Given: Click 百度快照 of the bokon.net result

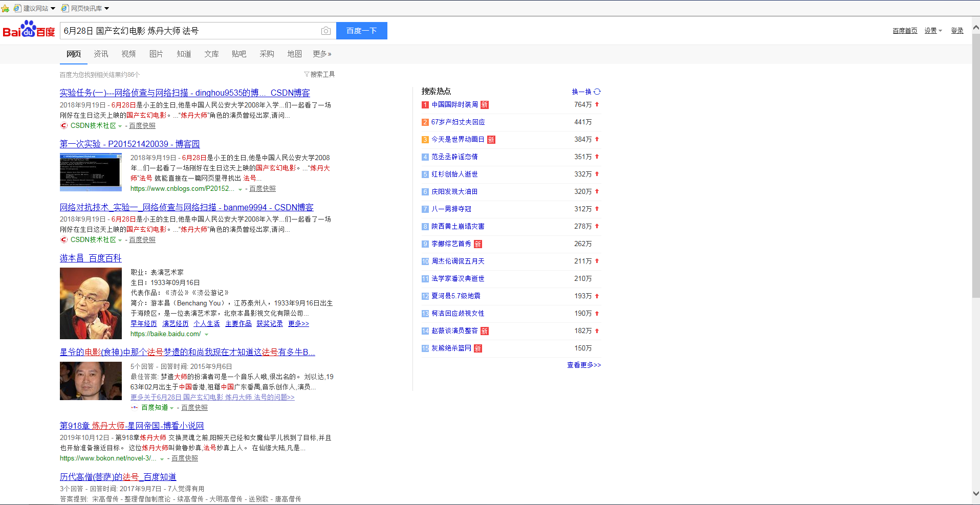Looking at the screenshot, I should point(185,458).
